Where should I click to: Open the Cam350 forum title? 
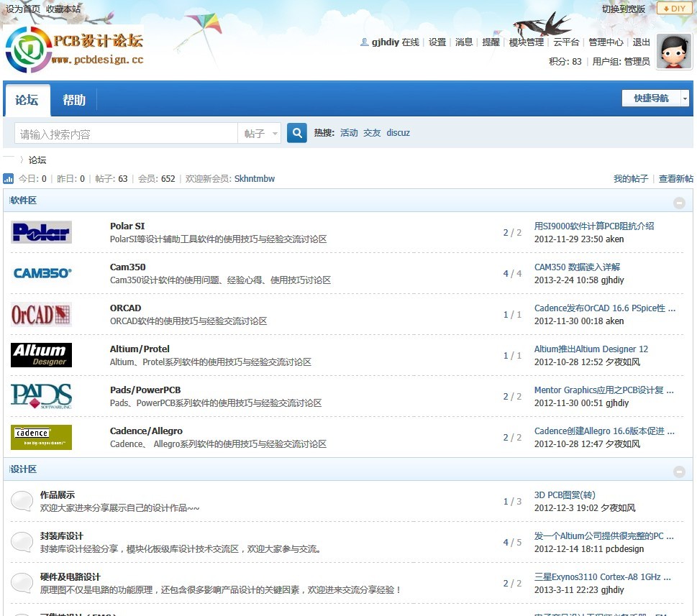point(127,267)
